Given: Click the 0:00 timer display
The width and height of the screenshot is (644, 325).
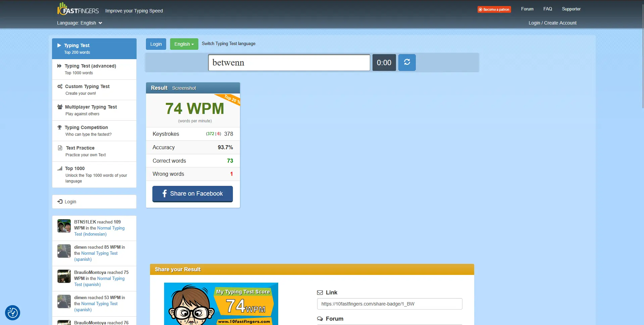Looking at the screenshot, I should pyautogui.click(x=384, y=63).
